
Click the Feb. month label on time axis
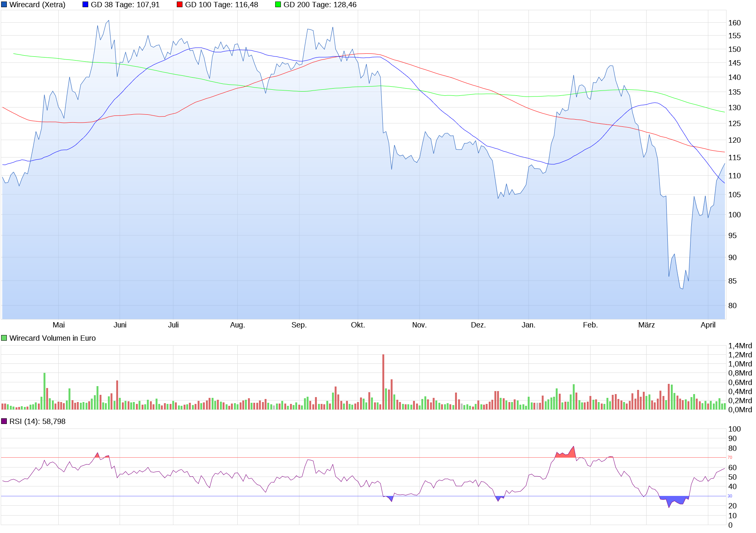[590, 325]
